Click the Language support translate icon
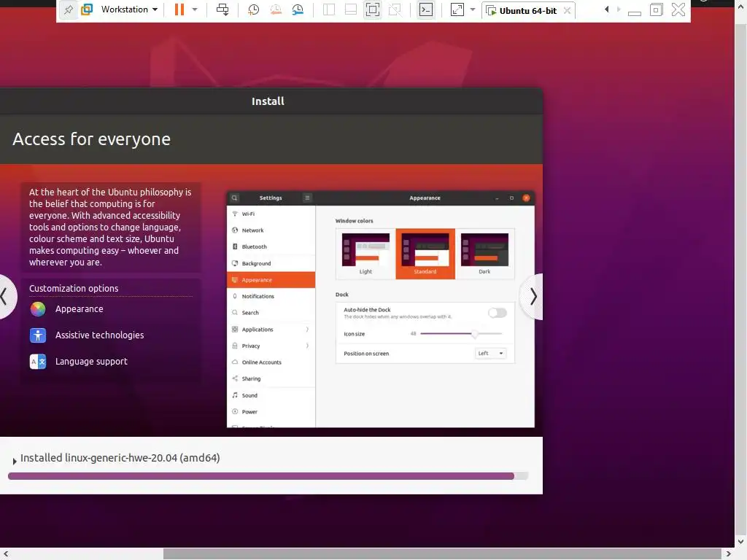The image size is (747, 560). tap(38, 362)
